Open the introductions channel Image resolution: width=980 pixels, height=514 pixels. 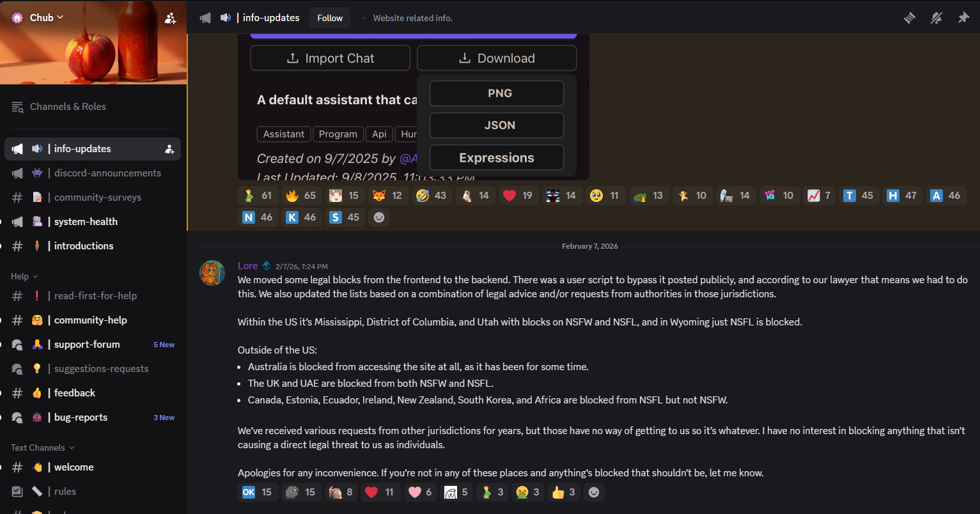(x=93, y=246)
